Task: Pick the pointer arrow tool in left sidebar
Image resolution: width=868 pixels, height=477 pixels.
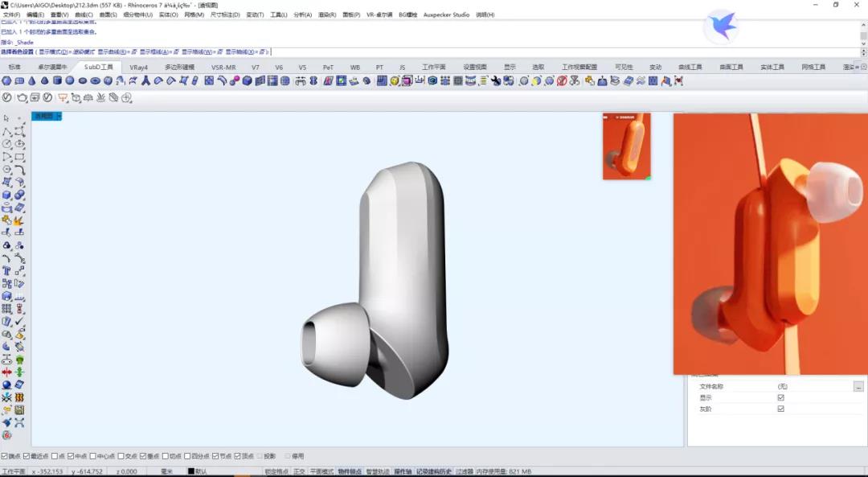Action: tap(6, 118)
